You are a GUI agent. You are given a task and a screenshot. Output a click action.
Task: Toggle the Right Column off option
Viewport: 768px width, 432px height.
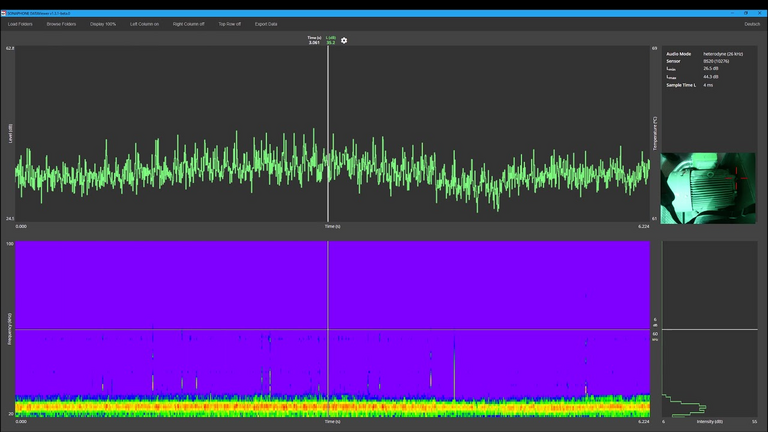pyautogui.click(x=188, y=23)
